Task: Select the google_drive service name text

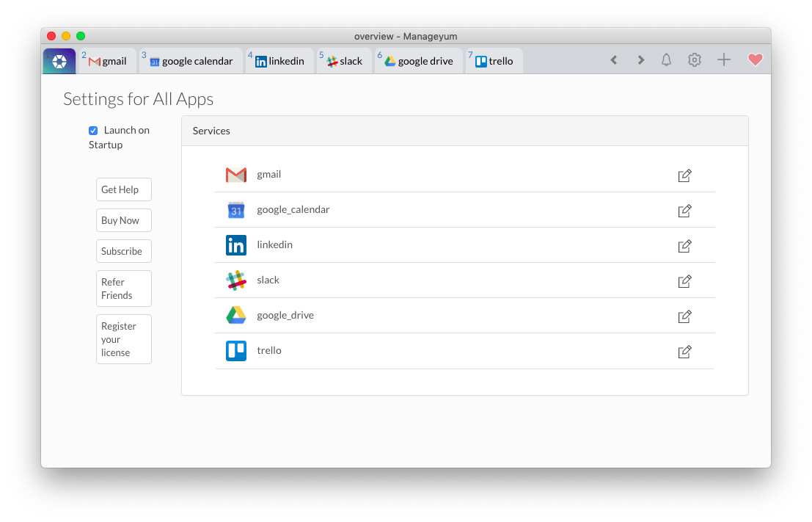Action: click(285, 315)
